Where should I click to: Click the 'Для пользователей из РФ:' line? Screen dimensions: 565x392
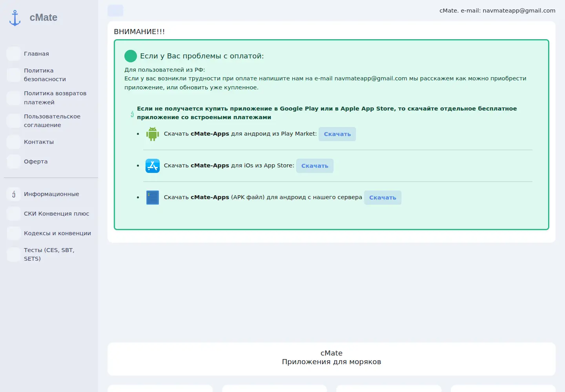pyautogui.click(x=165, y=70)
